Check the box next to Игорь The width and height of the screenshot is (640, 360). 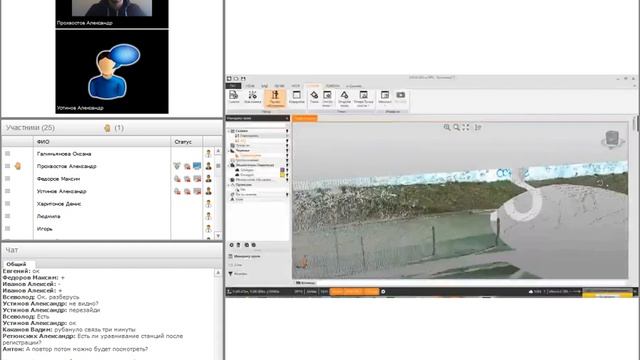tap(7, 229)
